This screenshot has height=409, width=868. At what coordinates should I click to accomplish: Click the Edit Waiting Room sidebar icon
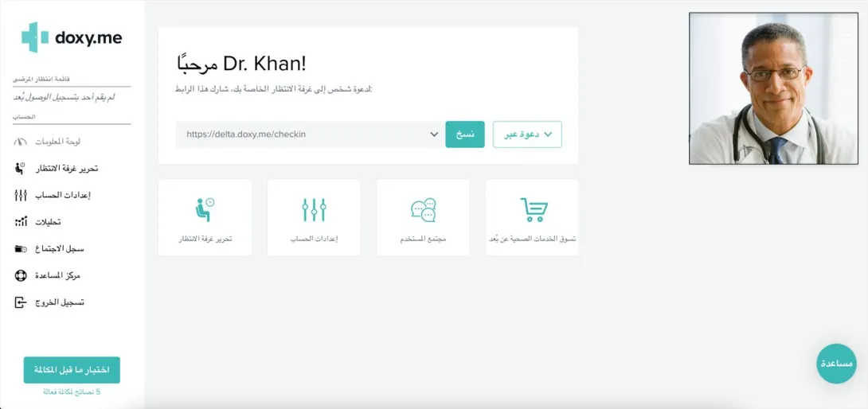click(x=21, y=168)
